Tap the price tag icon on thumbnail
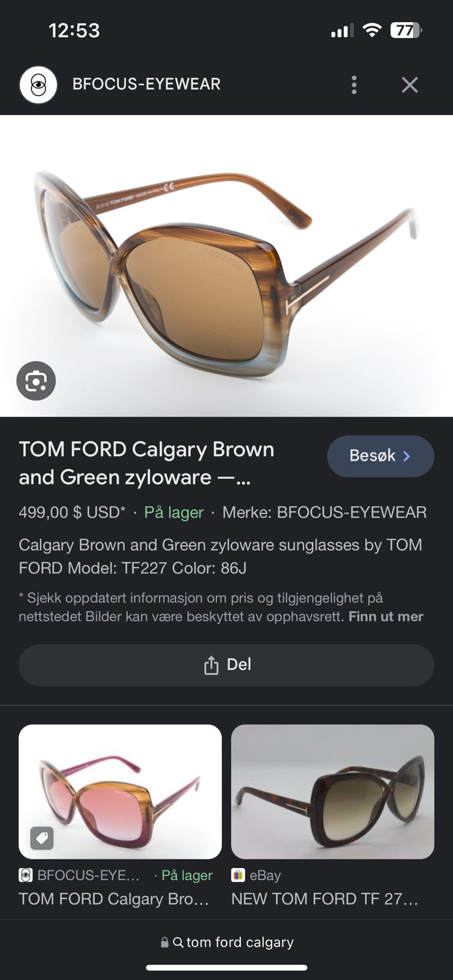The image size is (453, 980). [x=42, y=838]
